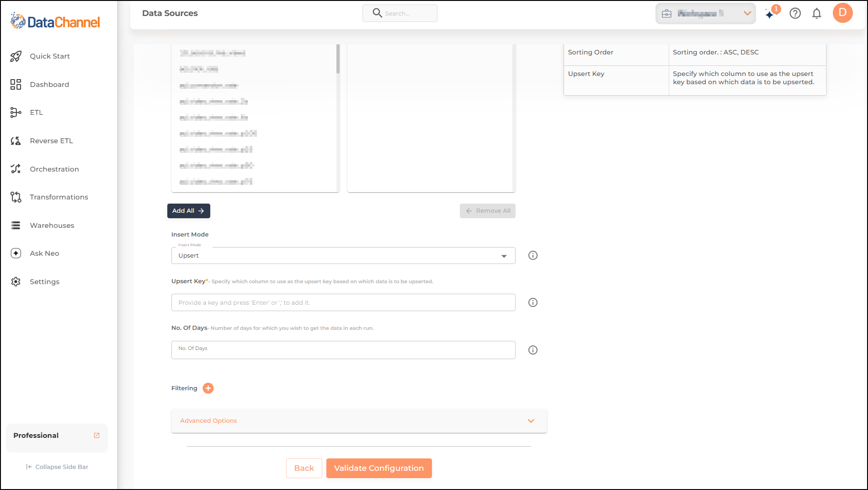This screenshot has height=490, width=868.
Task: Navigate to Transformations
Action: 59,197
